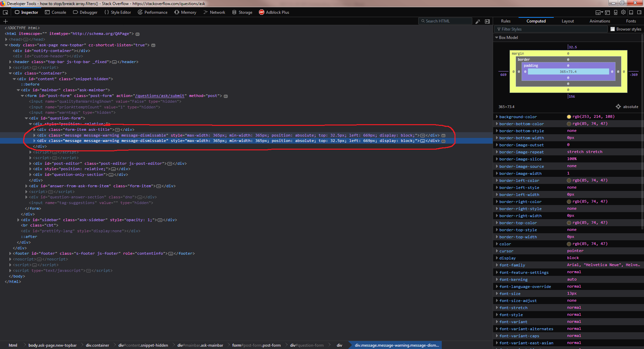Click the Firefox icon in title bar
Viewport: 644px width, 349px height.
click(x=3, y=3)
